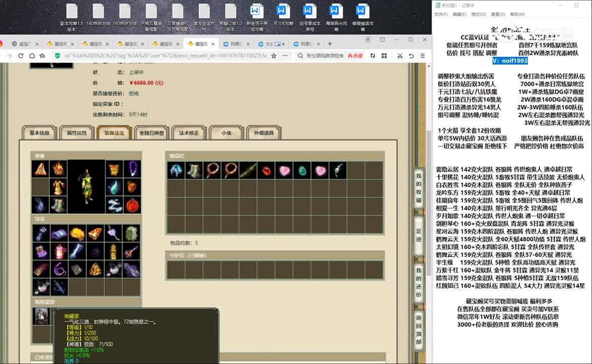Screen dimensions: 592x364
Task: Switch to the 基本信息 tab
Action: coord(39,133)
